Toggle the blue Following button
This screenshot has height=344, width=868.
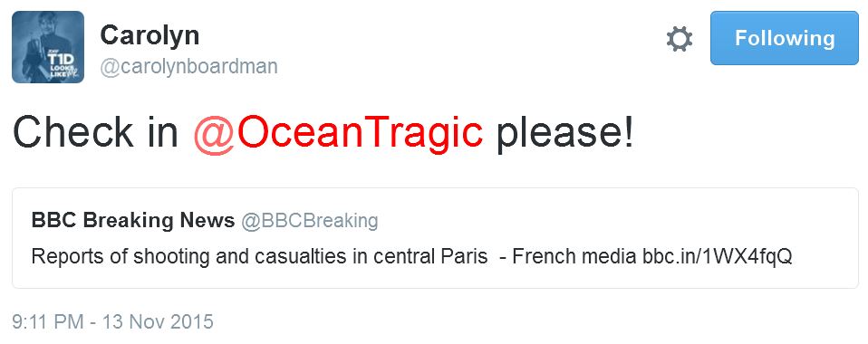coord(785,38)
